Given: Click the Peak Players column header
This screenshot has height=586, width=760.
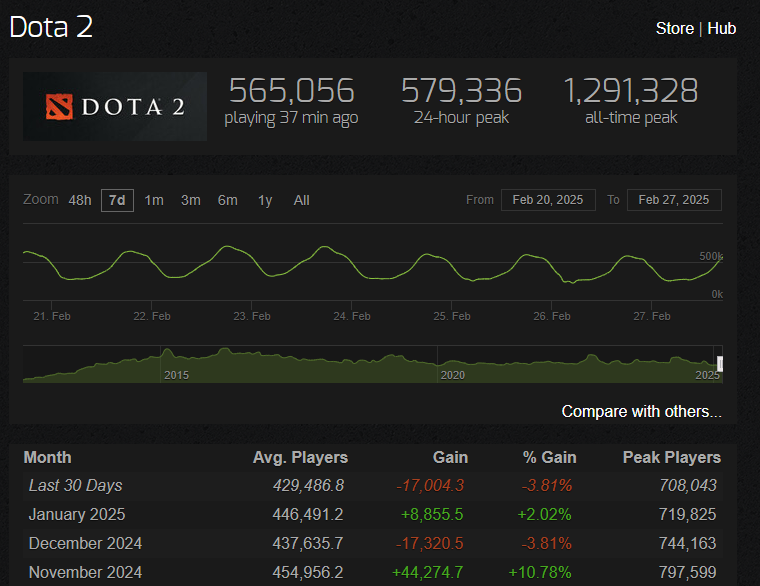Looking at the screenshot, I should click(670, 457).
